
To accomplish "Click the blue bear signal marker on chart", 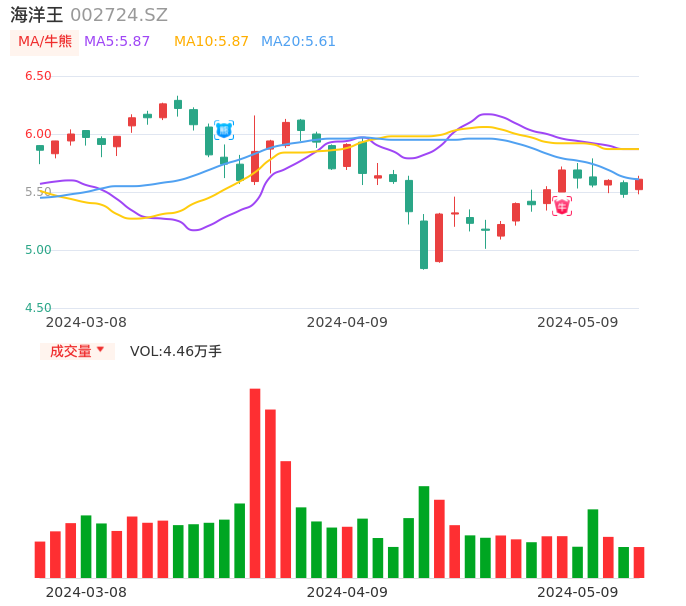I will point(224,130).
